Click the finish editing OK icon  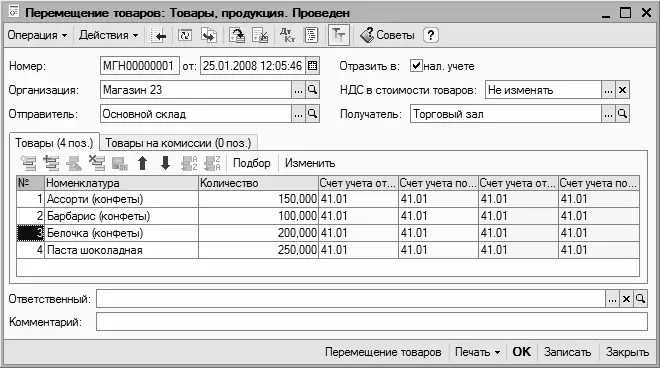point(120,163)
